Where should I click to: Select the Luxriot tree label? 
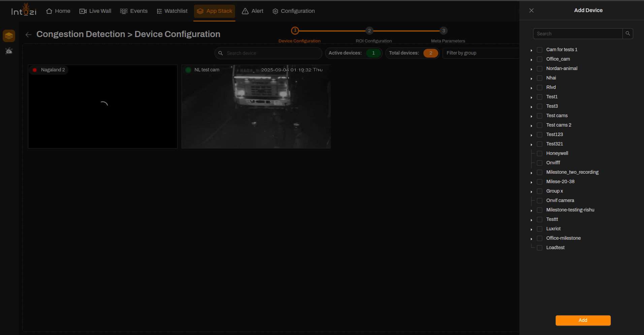(x=553, y=229)
